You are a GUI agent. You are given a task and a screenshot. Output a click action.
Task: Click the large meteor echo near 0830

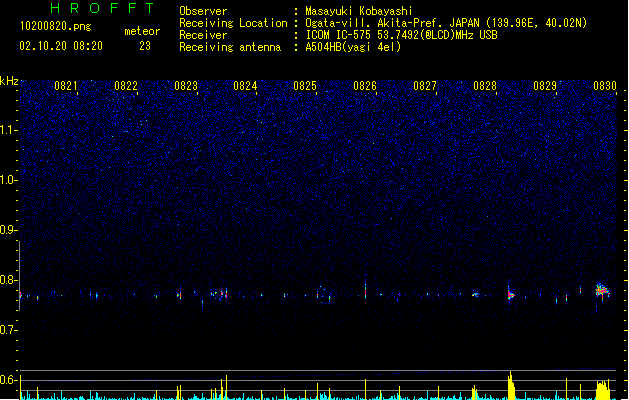point(603,291)
